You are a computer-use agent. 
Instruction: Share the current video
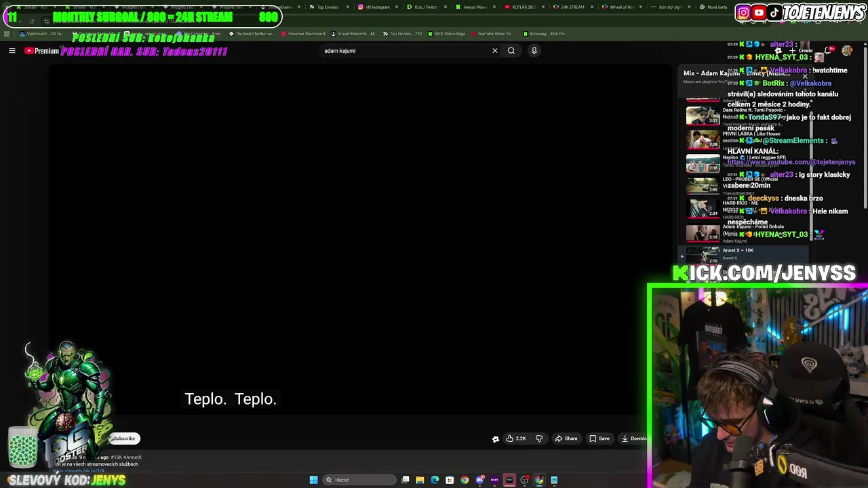tap(566, 439)
